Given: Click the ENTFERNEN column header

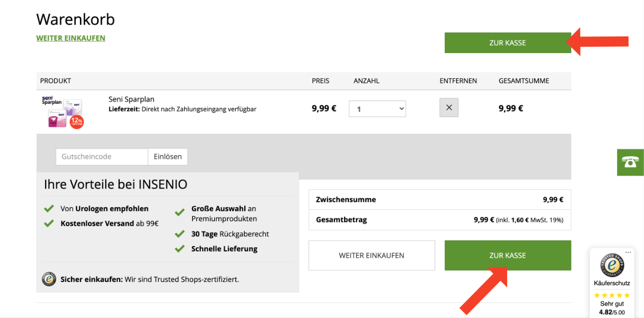Looking at the screenshot, I should (x=458, y=81).
